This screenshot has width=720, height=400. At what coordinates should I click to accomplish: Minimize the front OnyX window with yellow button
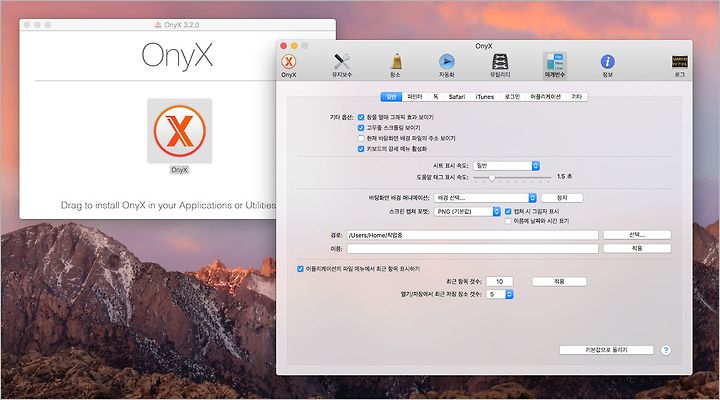(294, 46)
